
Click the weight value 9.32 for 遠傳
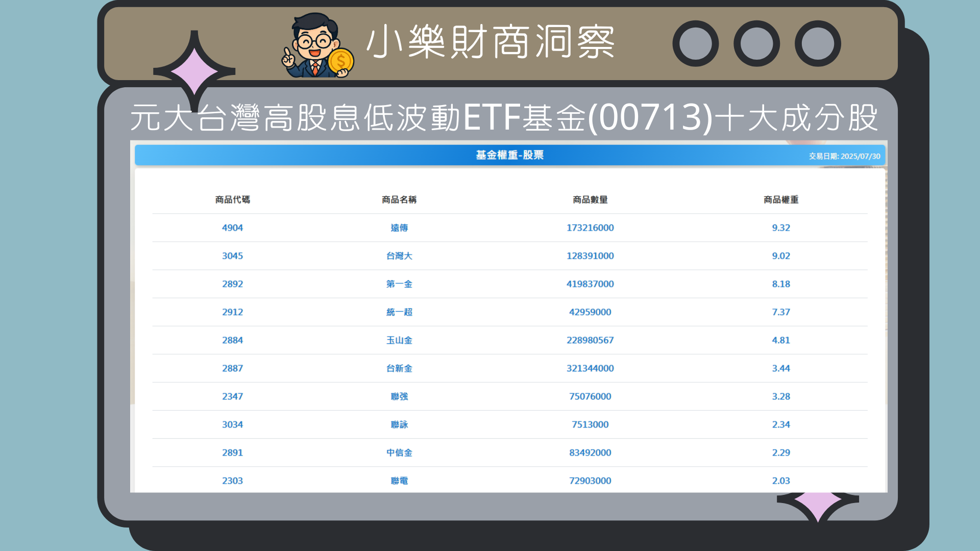click(x=781, y=228)
